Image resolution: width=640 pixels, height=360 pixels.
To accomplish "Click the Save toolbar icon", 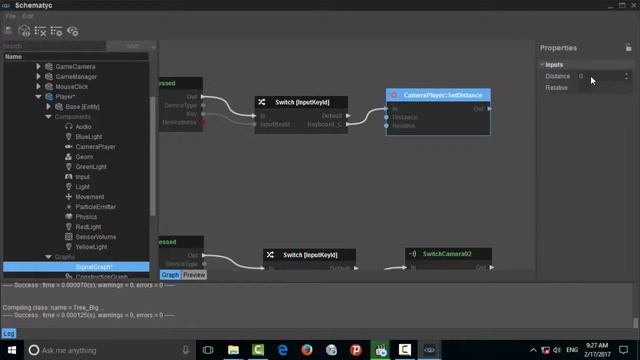I will pyautogui.click(x=8, y=30).
